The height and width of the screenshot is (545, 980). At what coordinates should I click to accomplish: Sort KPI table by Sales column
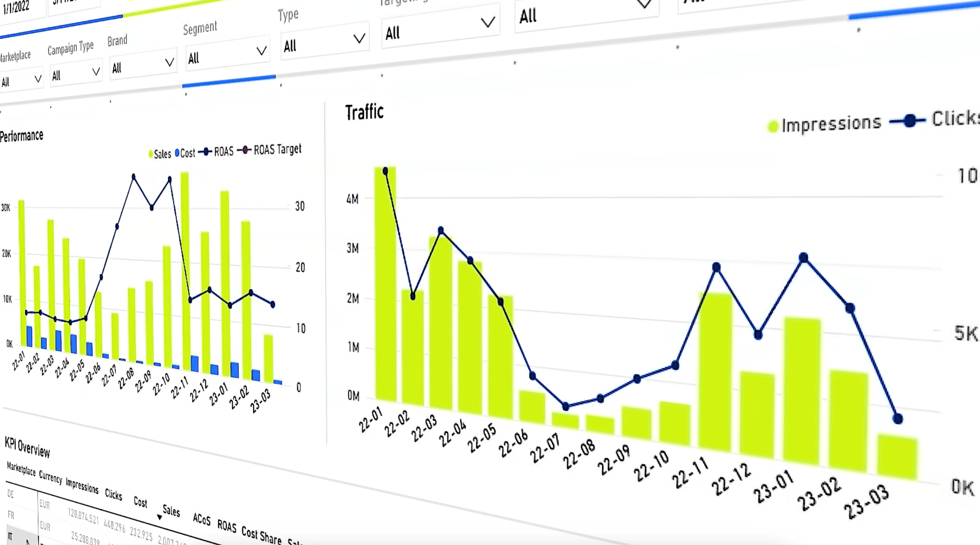tap(171, 511)
